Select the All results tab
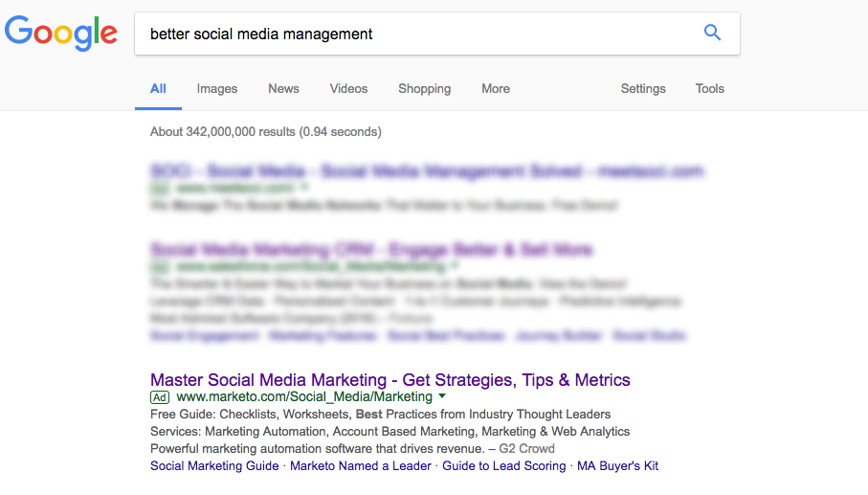This screenshot has height=495, width=868. [x=158, y=89]
